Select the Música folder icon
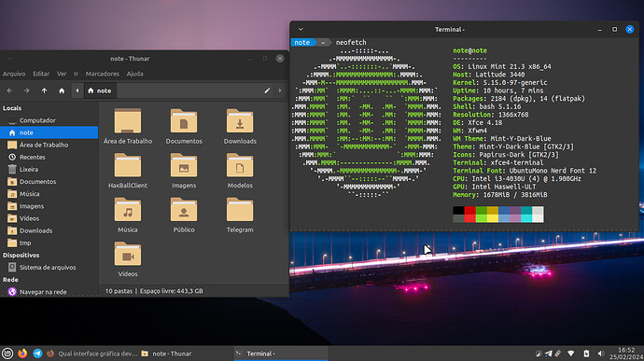644x361 pixels. (128, 210)
